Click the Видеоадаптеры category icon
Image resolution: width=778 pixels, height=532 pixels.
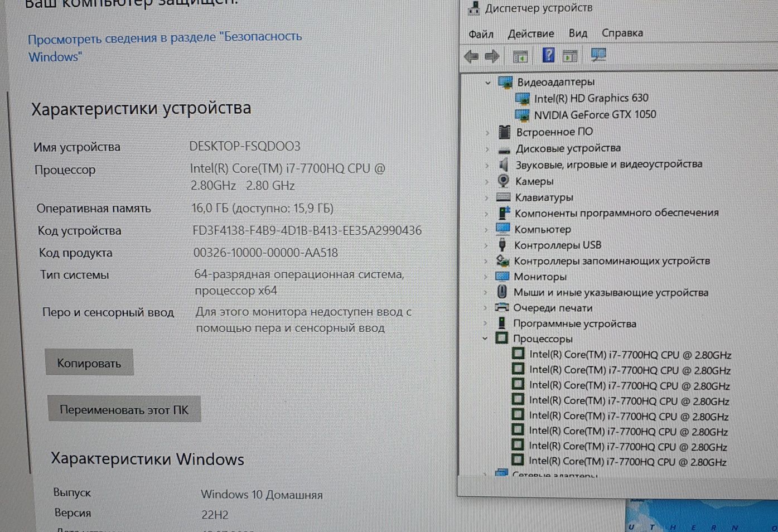(505, 83)
